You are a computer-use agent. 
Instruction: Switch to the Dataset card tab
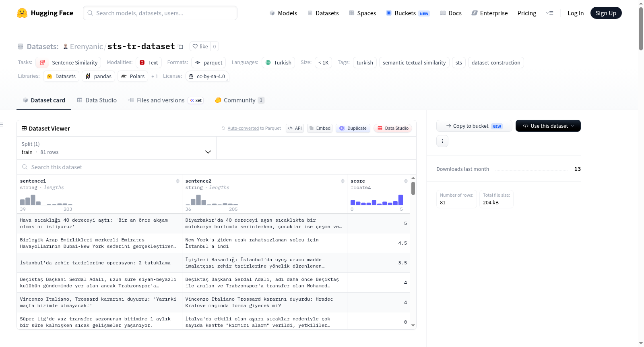pyautogui.click(x=44, y=100)
